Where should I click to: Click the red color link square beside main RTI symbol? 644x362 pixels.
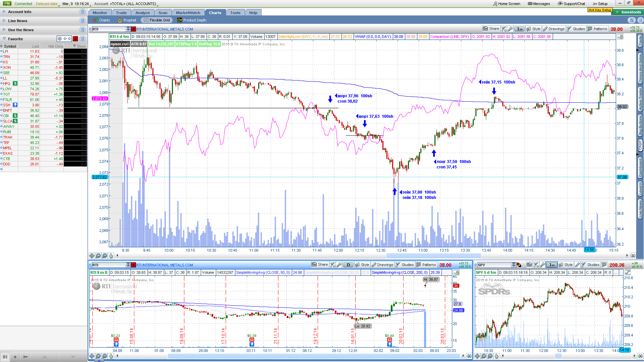click(x=134, y=29)
